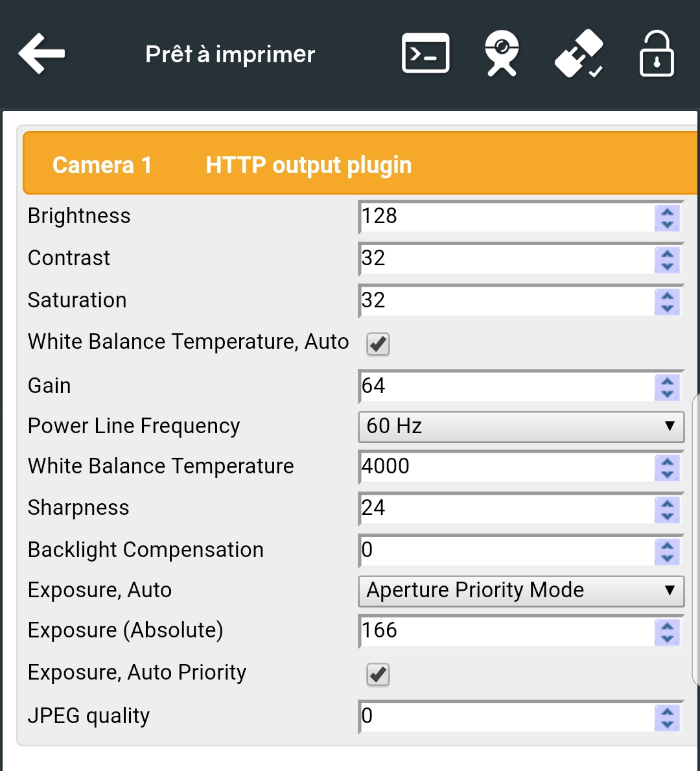
Task: Select the Camera 1 tab
Action: click(102, 165)
